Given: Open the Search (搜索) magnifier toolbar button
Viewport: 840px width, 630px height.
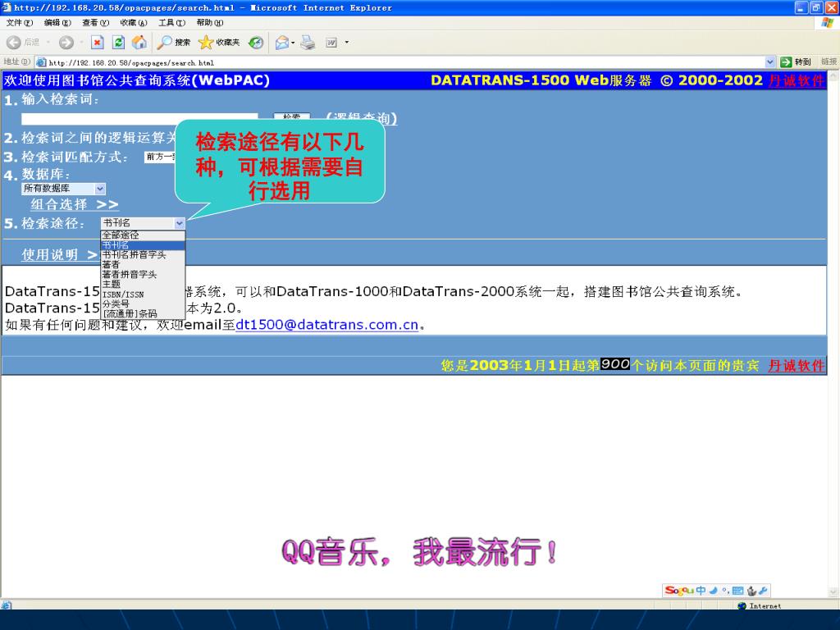Looking at the screenshot, I should (175, 43).
